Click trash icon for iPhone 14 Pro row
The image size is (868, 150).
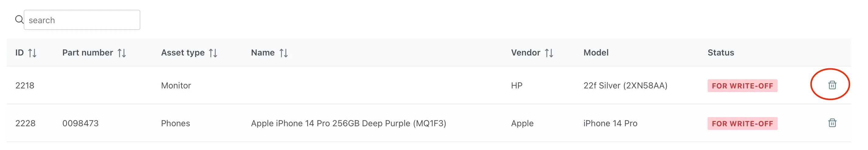tap(832, 123)
